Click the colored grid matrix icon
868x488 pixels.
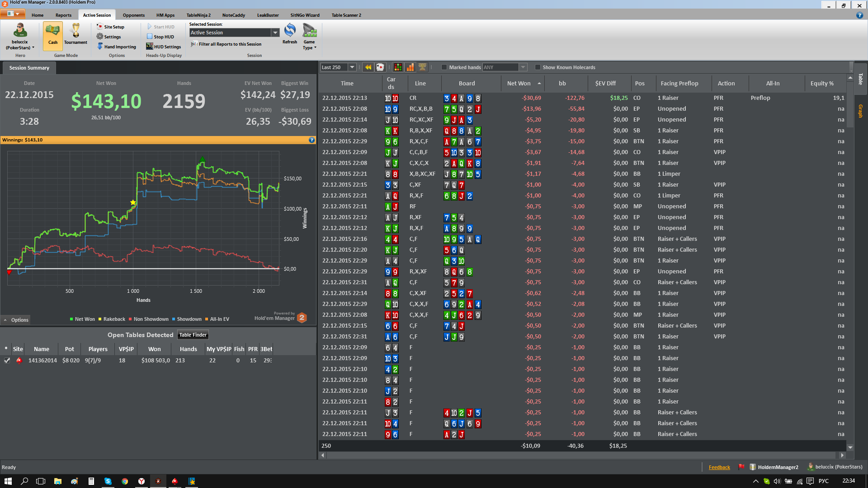click(x=398, y=67)
